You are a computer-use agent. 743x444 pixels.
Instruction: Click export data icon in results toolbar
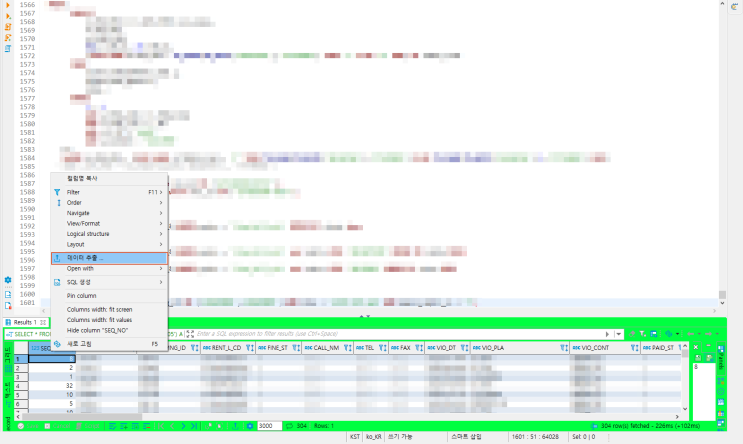coord(236,426)
